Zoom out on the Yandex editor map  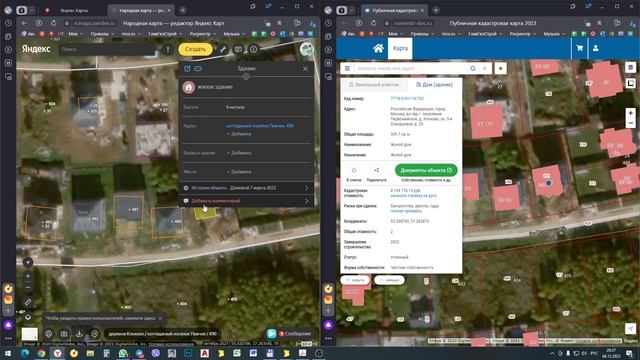click(28, 287)
